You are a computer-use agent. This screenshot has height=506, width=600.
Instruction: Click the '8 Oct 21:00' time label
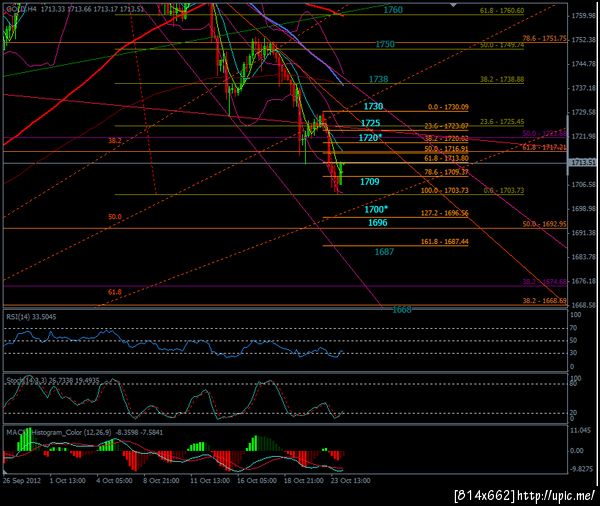(x=161, y=480)
